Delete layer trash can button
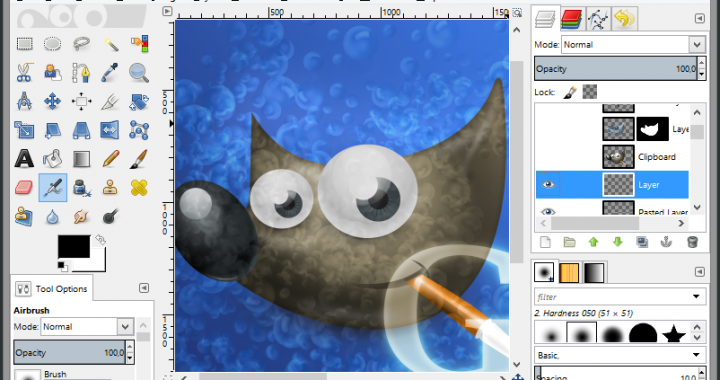The height and width of the screenshot is (380, 720). point(692,242)
